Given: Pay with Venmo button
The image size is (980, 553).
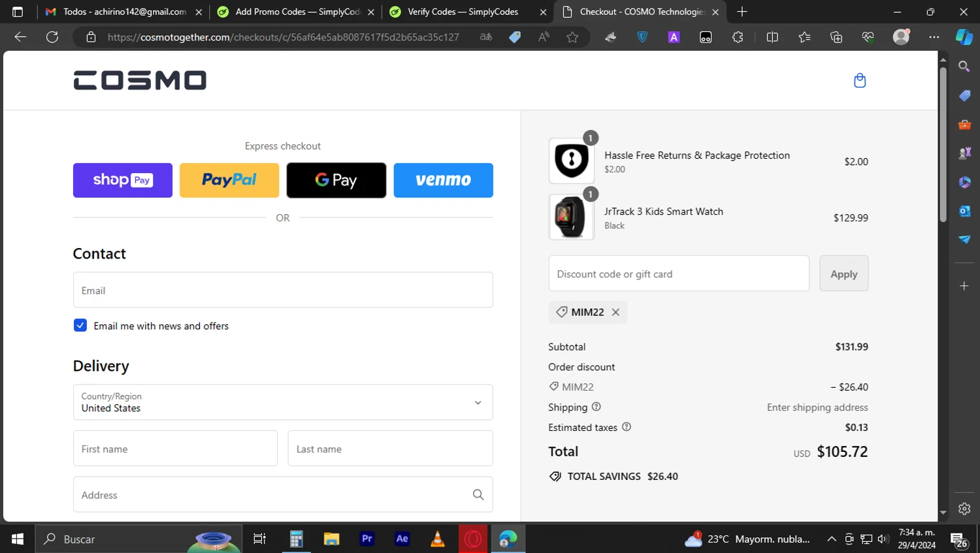Looking at the screenshot, I should 444,180.
